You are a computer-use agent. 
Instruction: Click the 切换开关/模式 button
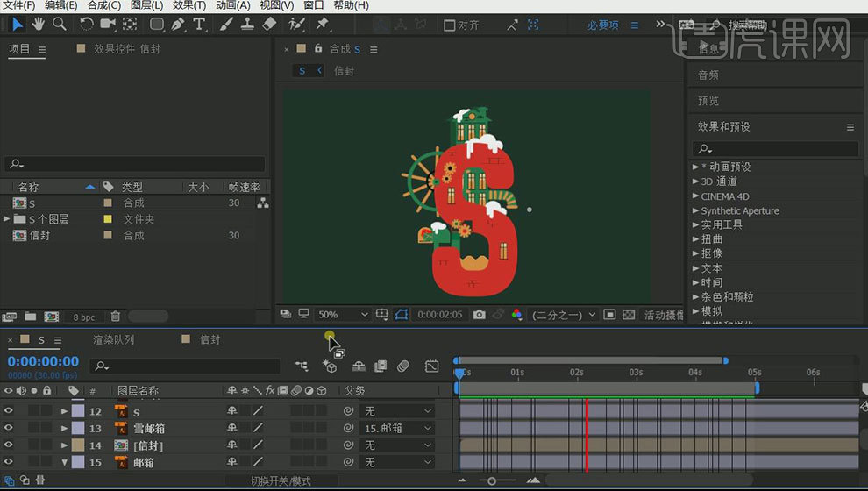pyautogui.click(x=280, y=480)
